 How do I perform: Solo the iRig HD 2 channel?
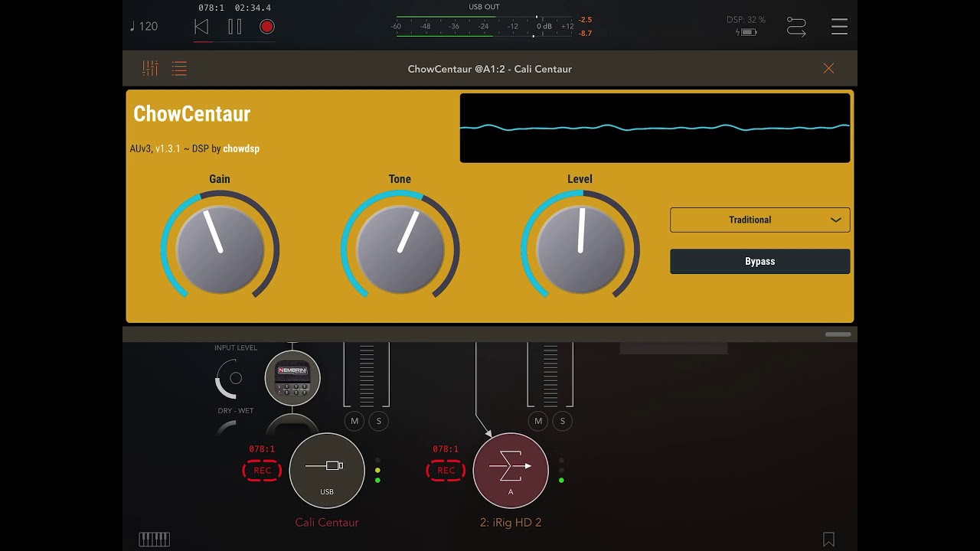tap(562, 421)
